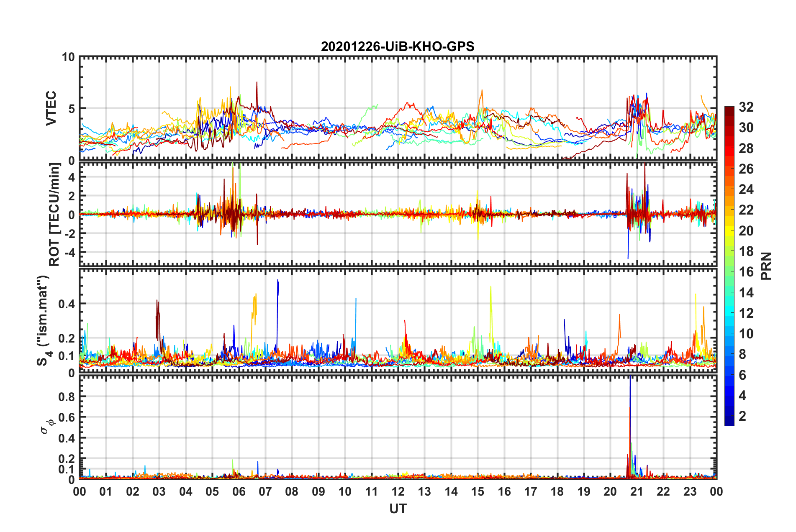796x532 pixels.
Task: Click the ROT [TECU/min] axis label
Action: (x=54, y=215)
